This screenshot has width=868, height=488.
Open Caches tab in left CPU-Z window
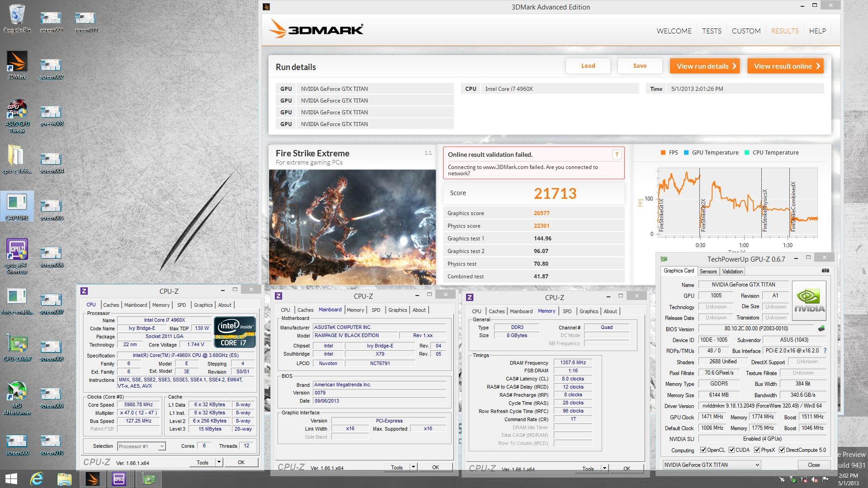(111, 305)
